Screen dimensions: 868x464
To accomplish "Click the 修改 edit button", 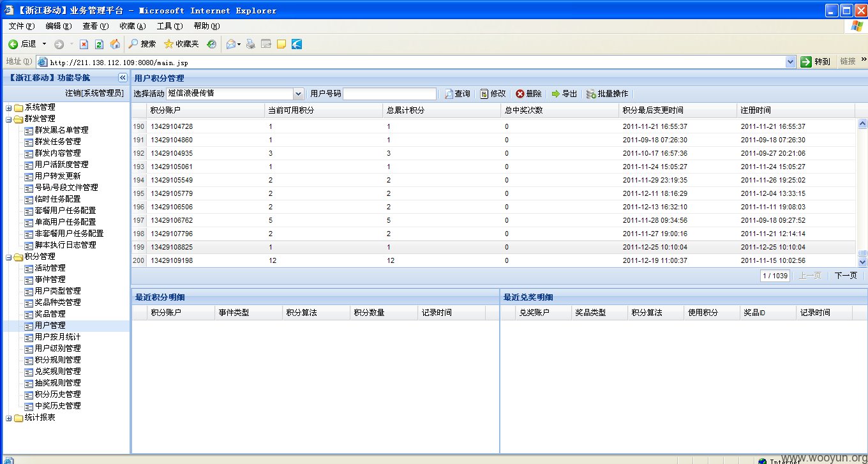I will (x=493, y=94).
